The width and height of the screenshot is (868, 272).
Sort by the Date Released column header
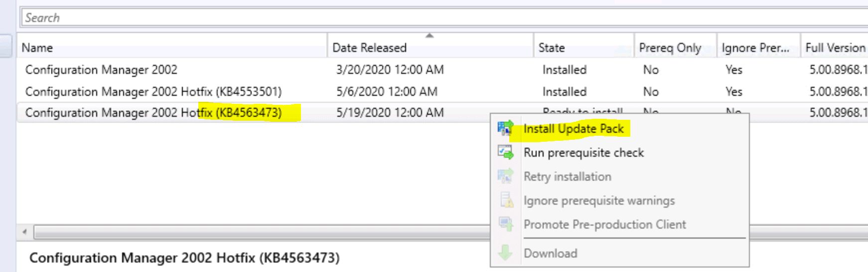tap(431, 48)
